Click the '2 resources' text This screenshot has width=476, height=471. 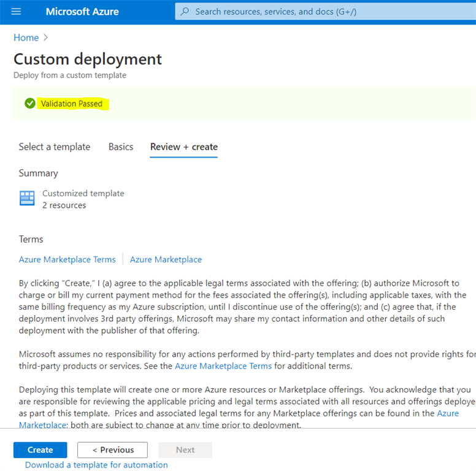coord(64,205)
